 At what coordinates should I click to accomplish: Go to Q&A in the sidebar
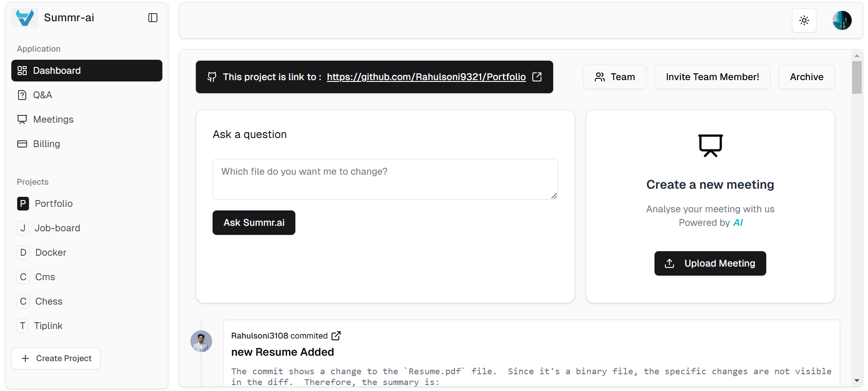(43, 95)
